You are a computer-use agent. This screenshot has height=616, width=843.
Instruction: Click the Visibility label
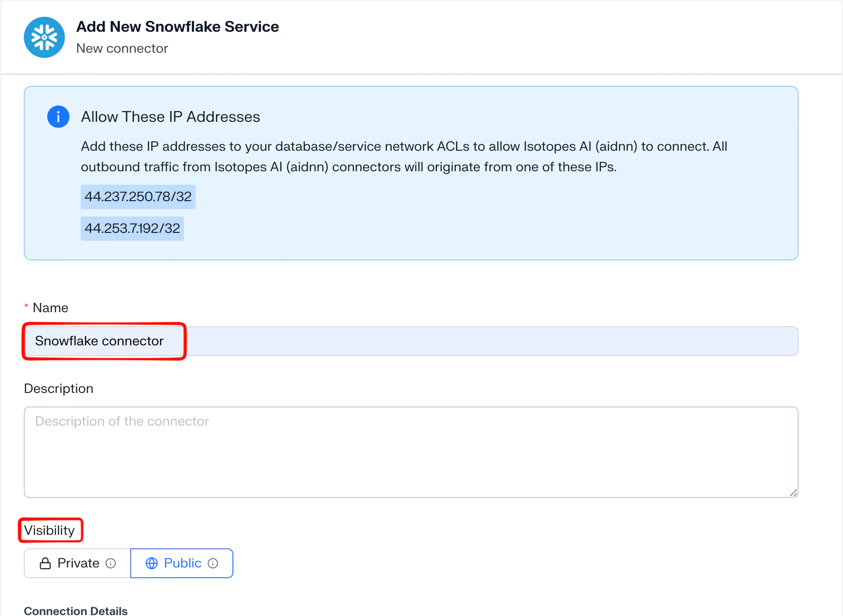49,531
